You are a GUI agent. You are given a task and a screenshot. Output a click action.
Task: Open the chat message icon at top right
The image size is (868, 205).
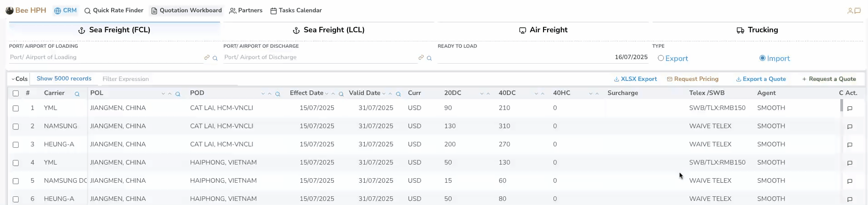click(858, 11)
